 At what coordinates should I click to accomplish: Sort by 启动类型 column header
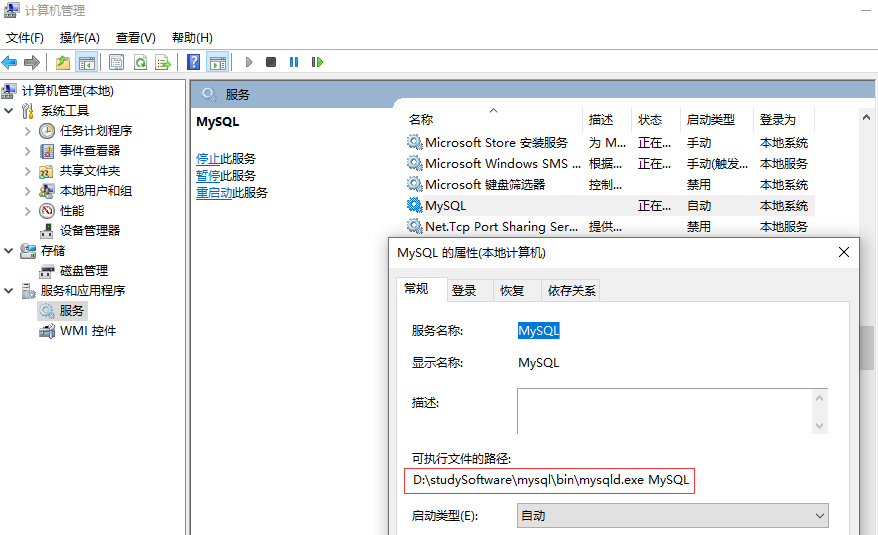pyautogui.click(x=717, y=119)
